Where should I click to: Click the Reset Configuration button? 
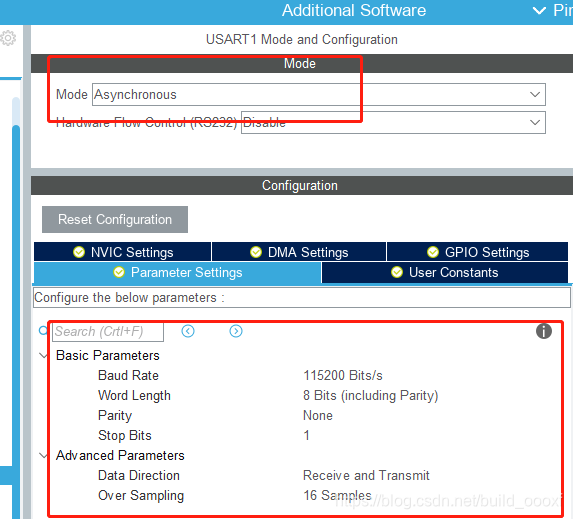(115, 219)
